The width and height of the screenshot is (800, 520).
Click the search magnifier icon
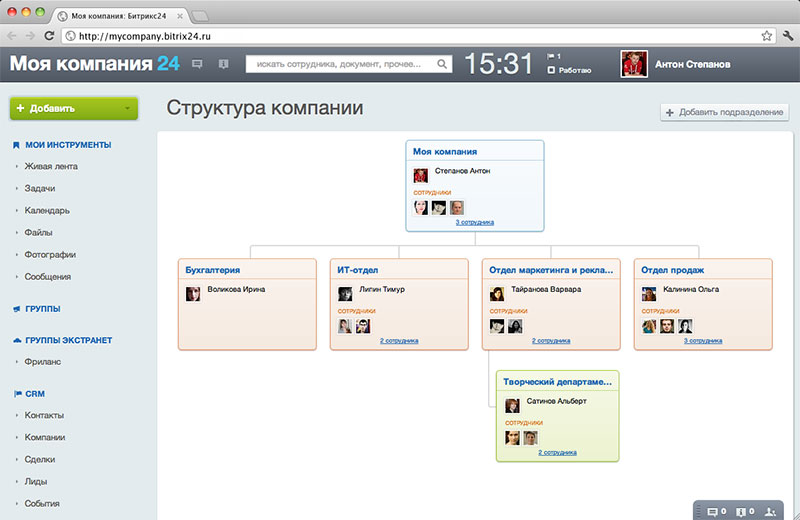point(442,64)
